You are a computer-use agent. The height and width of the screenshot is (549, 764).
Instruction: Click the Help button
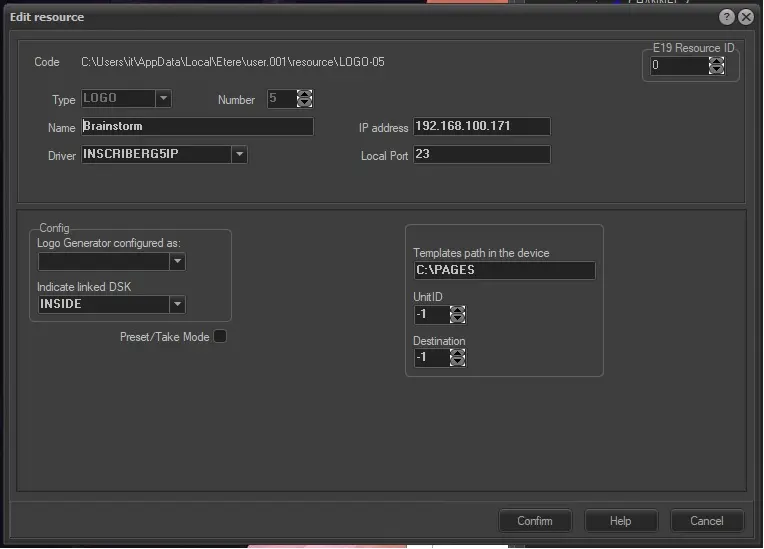620,521
